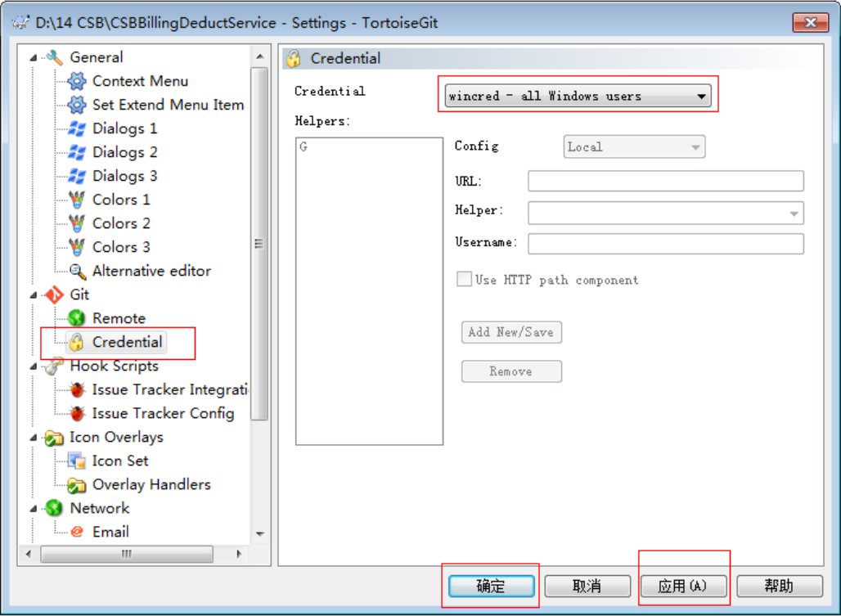Collapse the General tree node
The width and height of the screenshot is (841, 616).
tap(34, 57)
